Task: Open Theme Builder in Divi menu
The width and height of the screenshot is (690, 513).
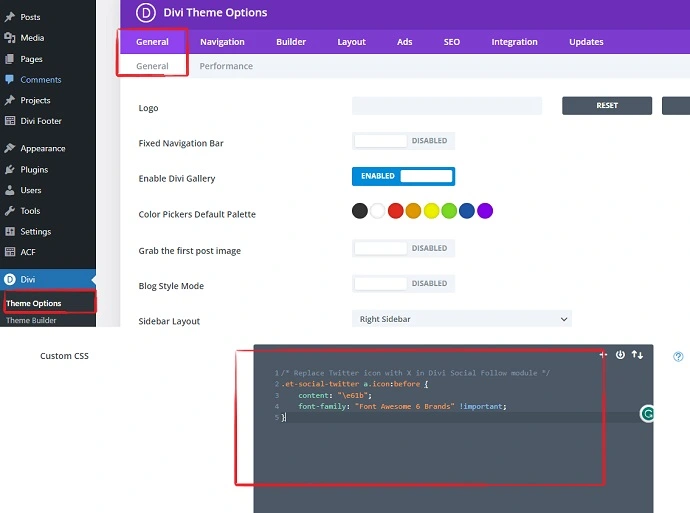Action: click(31, 320)
